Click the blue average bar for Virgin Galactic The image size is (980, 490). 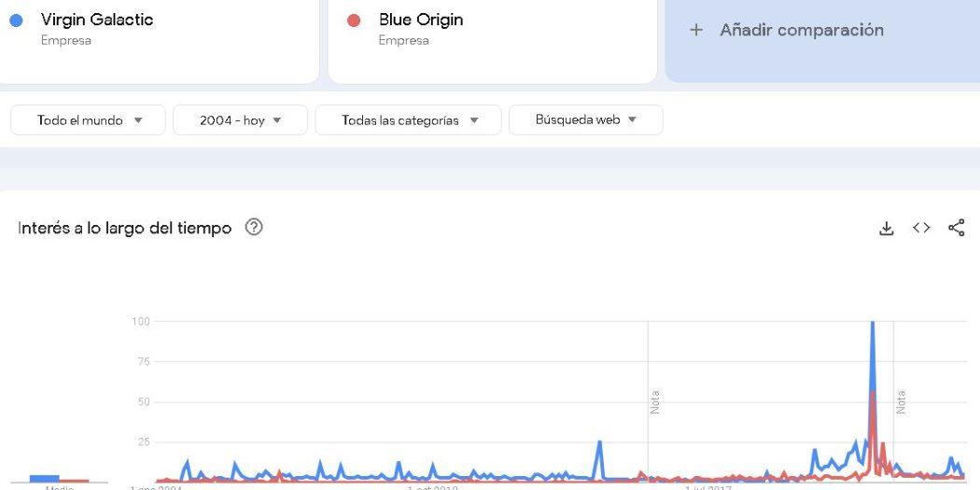pos(45,479)
